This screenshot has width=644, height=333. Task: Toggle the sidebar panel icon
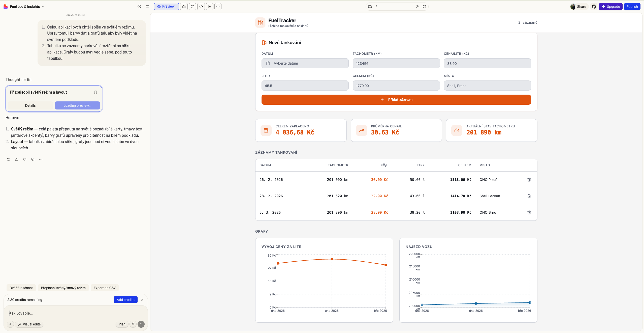point(147,7)
